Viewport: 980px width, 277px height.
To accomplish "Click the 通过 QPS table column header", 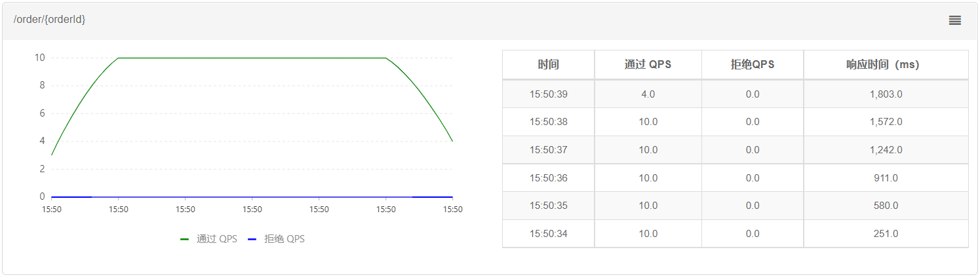I will (x=648, y=65).
